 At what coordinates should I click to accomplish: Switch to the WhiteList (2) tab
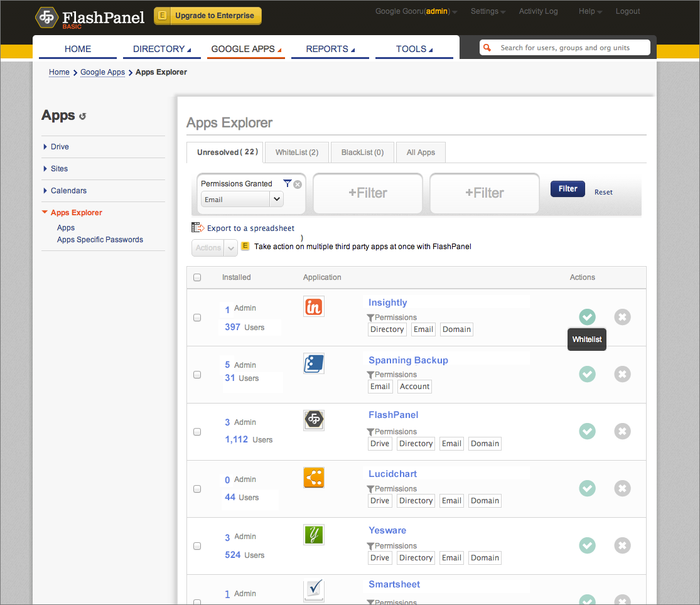[297, 153]
